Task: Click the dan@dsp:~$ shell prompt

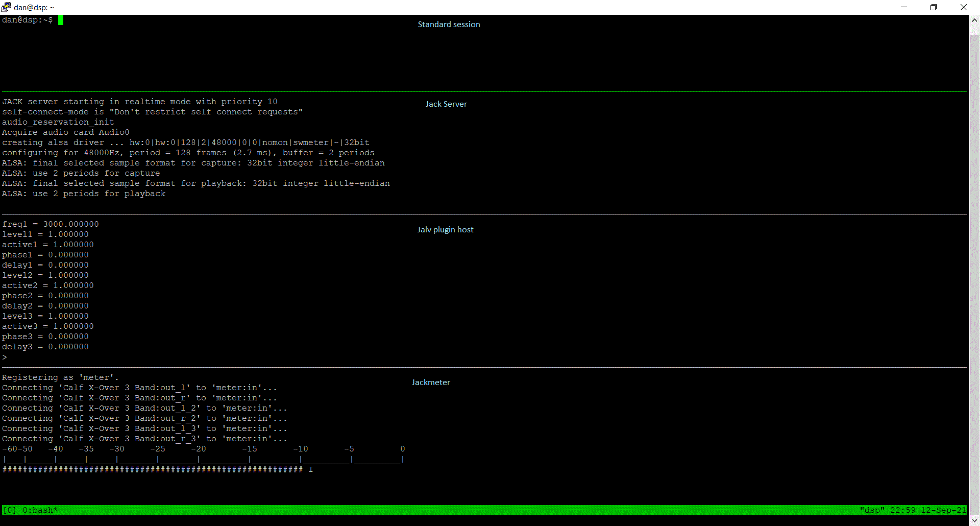Action: (28, 20)
